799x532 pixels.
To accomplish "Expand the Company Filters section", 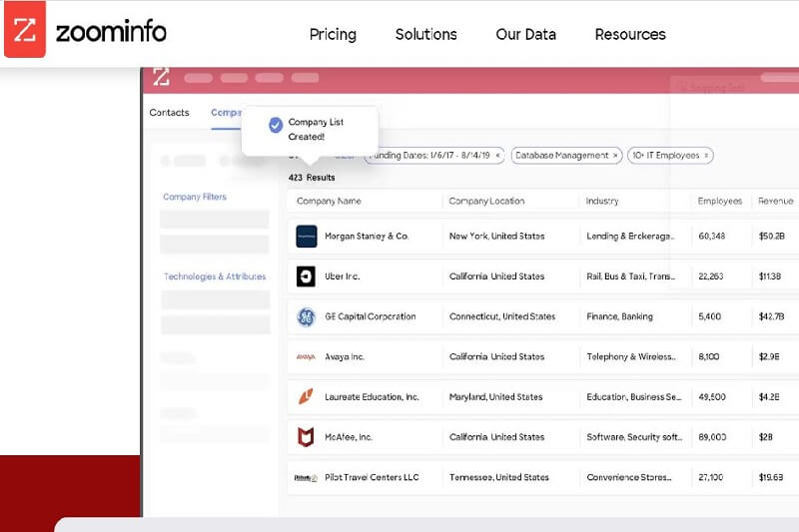I will click(x=195, y=198).
